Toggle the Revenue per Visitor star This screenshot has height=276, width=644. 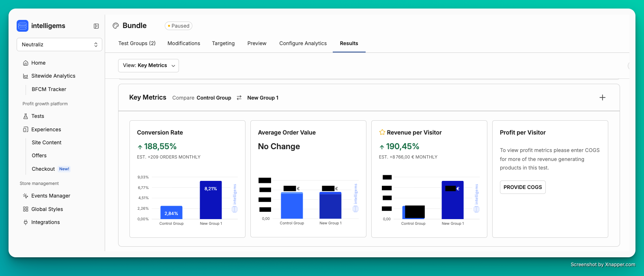point(382,133)
